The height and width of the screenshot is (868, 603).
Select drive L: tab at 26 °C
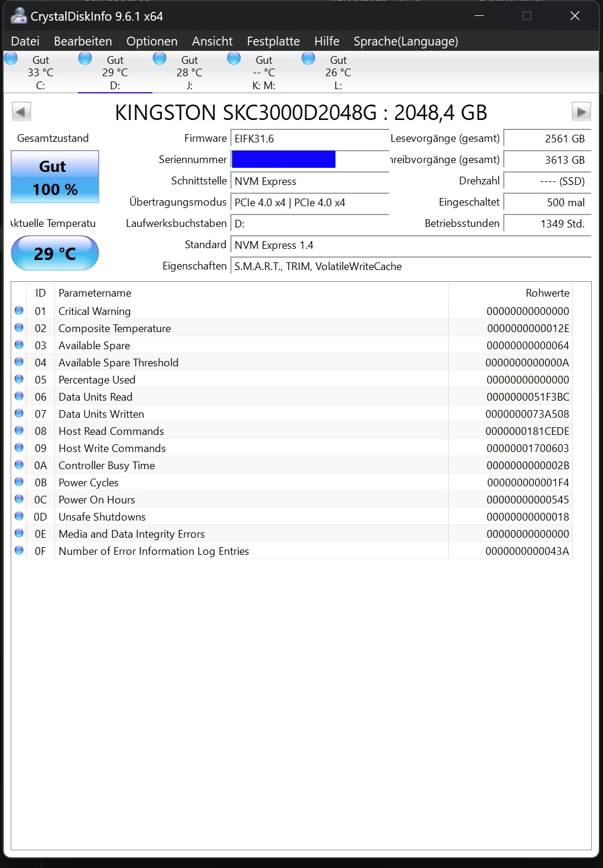click(x=338, y=73)
